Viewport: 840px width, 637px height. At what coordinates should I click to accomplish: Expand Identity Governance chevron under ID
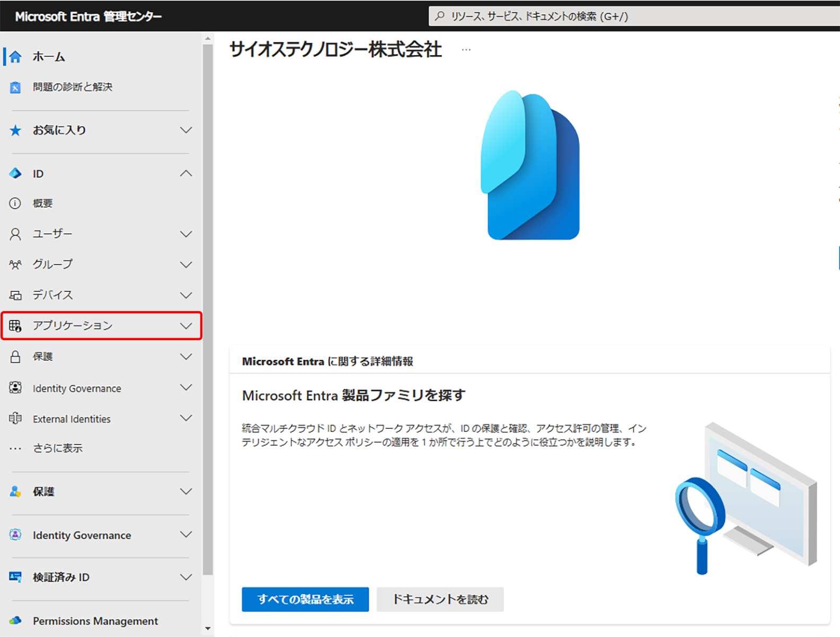click(186, 388)
